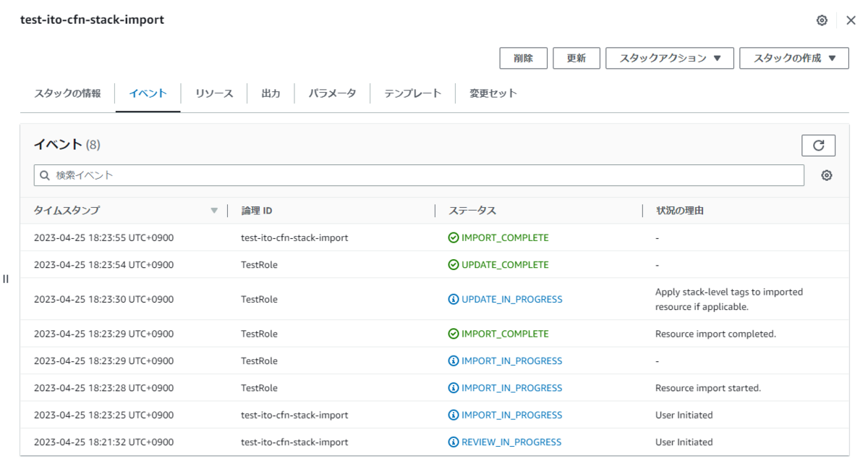Screen dimensions: 868x467
Task: Open the スタックアクション dropdown
Action: [x=671, y=58]
